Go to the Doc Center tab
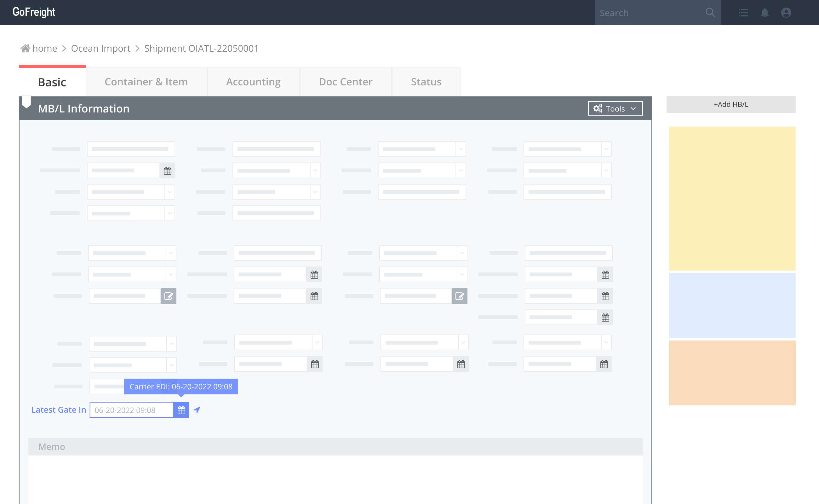Screen dimensions: 819x504 345,82
